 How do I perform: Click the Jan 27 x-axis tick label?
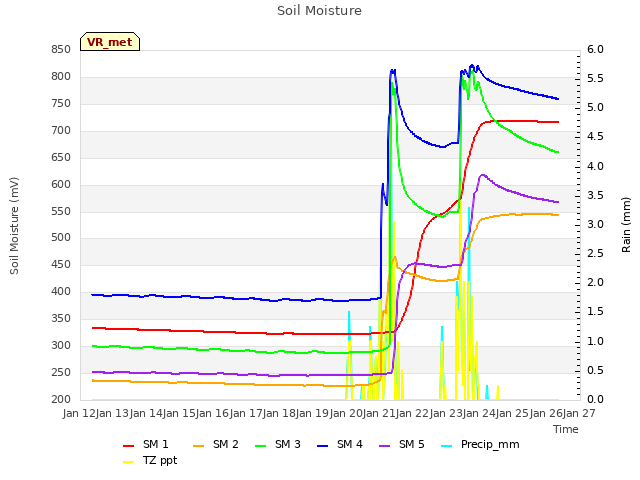579,413
